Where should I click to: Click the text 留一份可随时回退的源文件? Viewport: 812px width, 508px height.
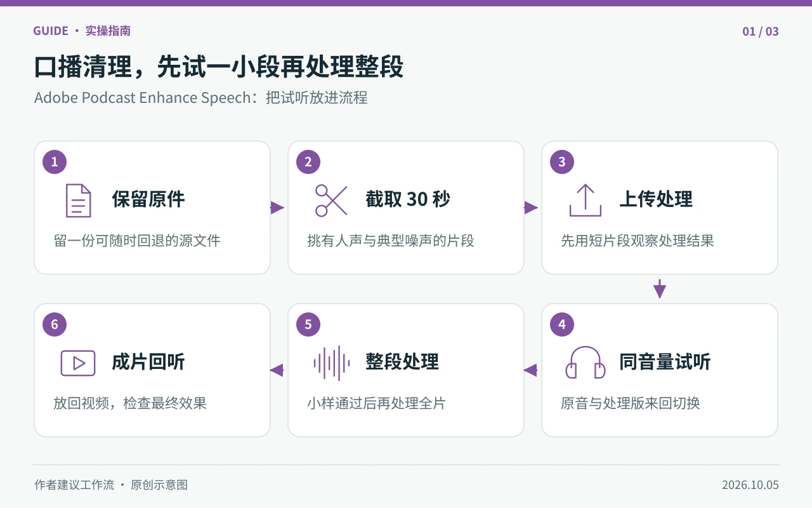(137, 241)
